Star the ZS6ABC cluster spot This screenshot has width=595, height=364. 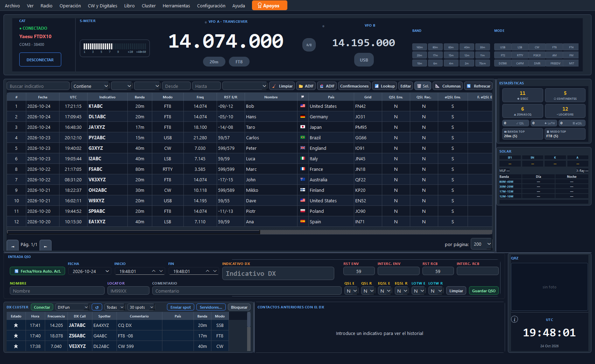point(16,336)
